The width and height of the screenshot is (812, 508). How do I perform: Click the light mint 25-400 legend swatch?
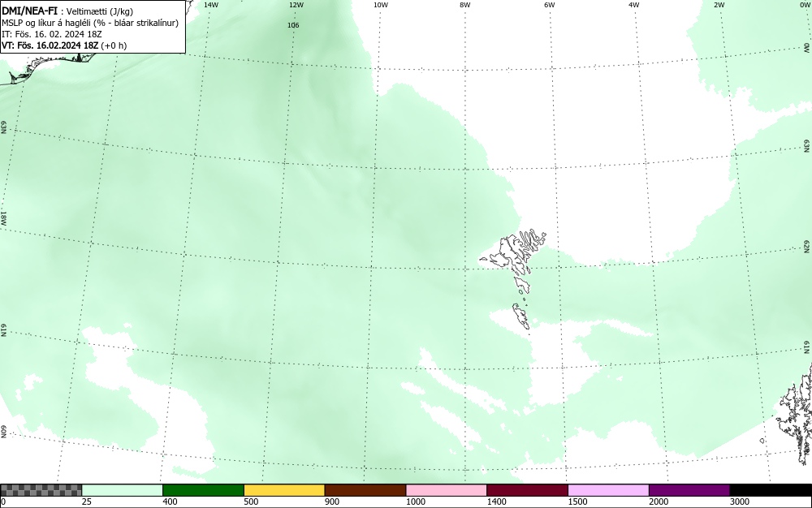tap(123, 490)
